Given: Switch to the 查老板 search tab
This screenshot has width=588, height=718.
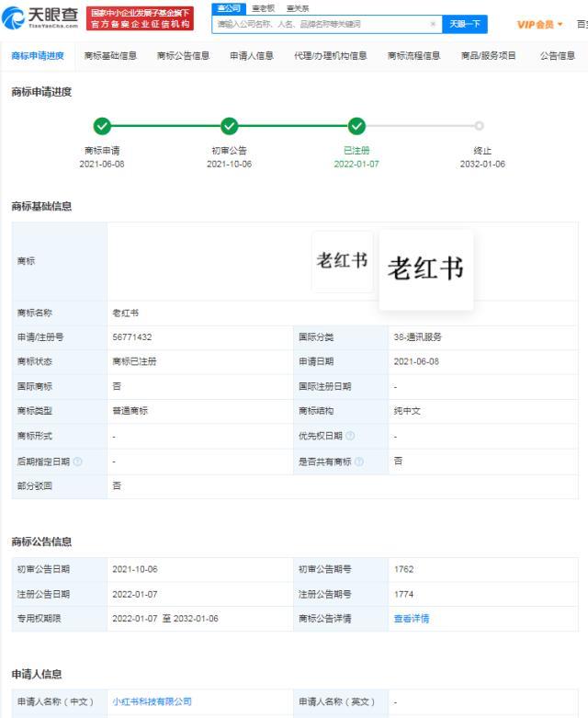Looking at the screenshot, I should tap(264, 7).
